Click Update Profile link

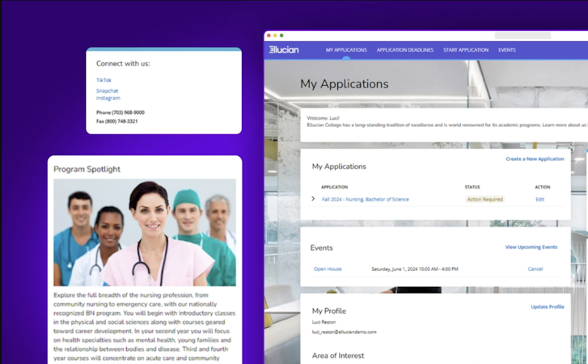[x=548, y=307]
